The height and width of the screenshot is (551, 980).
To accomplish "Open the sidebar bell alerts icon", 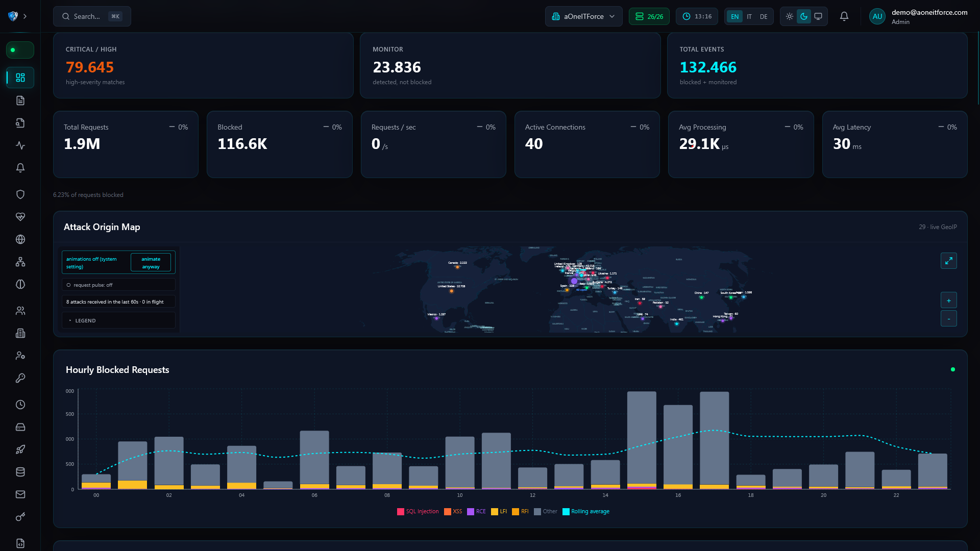I will [x=20, y=168].
